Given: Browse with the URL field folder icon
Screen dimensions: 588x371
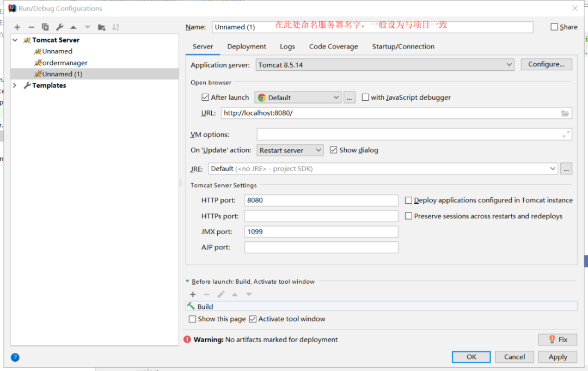Looking at the screenshot, I should pos(565,113).
